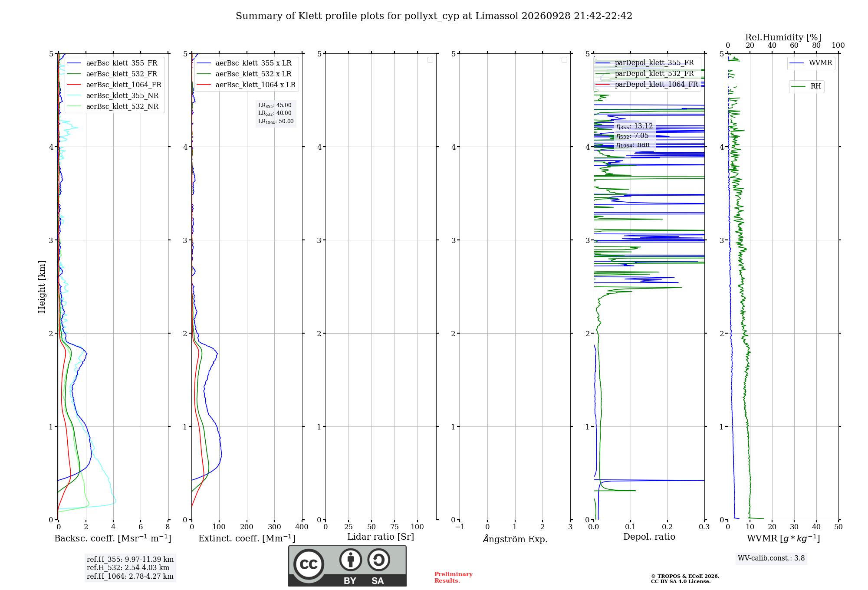Viewport: 868px width, 590px height.
Task: Click ref.H_532: 2.54-4.03 km text
Action: pos(128,568)
